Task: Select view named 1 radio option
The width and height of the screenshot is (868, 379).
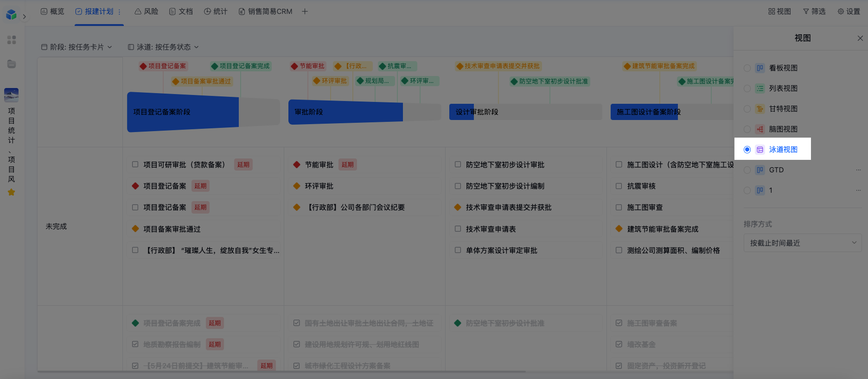Action: click(x=747, y=190)
